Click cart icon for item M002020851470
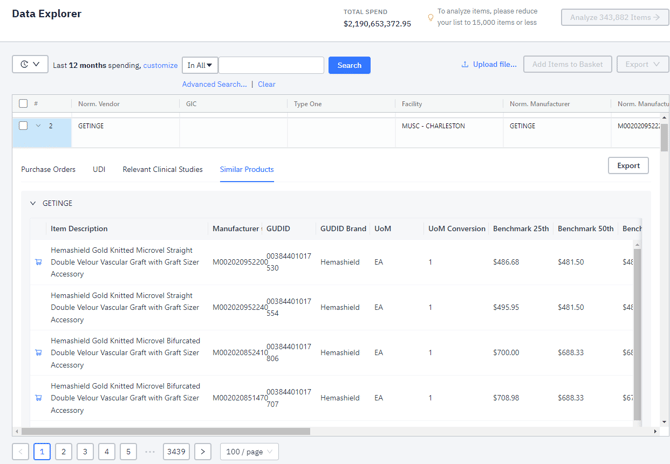The image size is (670, 464). [x=39, y=398]
